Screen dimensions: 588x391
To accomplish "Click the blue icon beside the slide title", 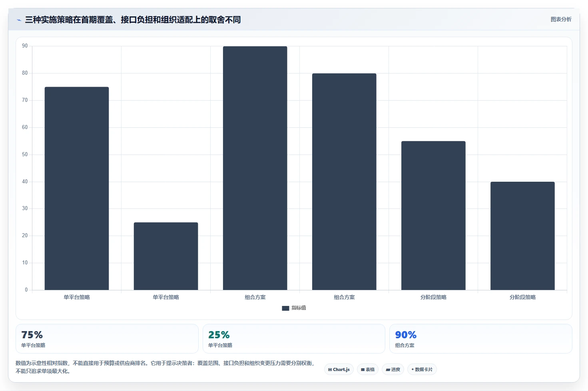I will click(x=19, y=20).
